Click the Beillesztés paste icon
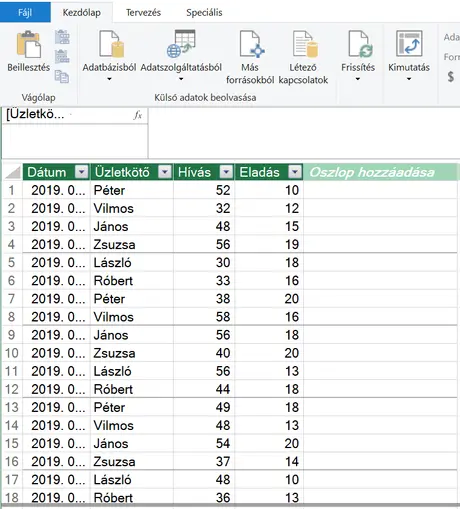This screenshot has height=509, width=460. [29, 44]
